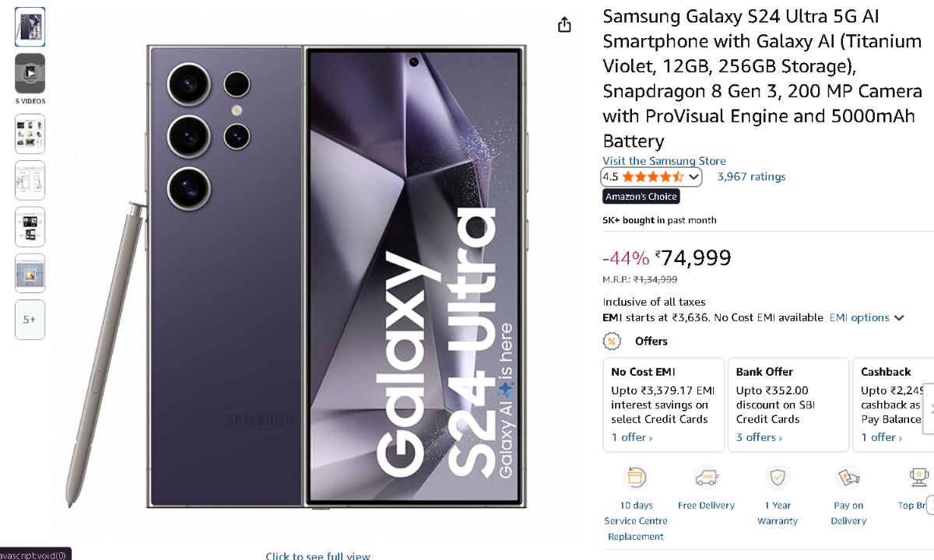The width and height of the screenshot is (934, 560).
Task: Click the Pay on Delivery icon
Action: (848, 478)
